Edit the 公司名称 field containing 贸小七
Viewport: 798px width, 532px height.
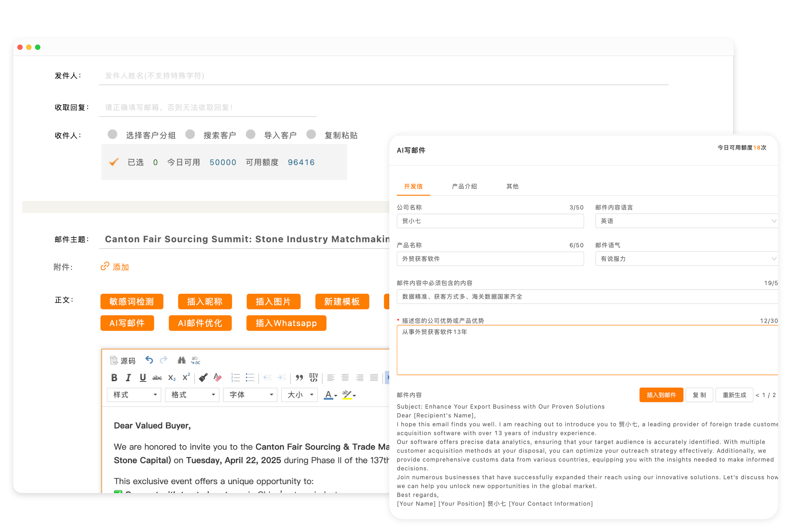[490, 221]
